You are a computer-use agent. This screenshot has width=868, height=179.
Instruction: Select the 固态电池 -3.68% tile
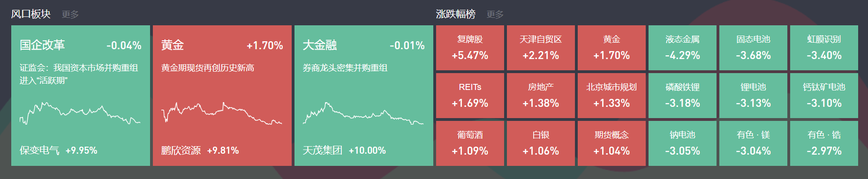(x=753, y=48)
